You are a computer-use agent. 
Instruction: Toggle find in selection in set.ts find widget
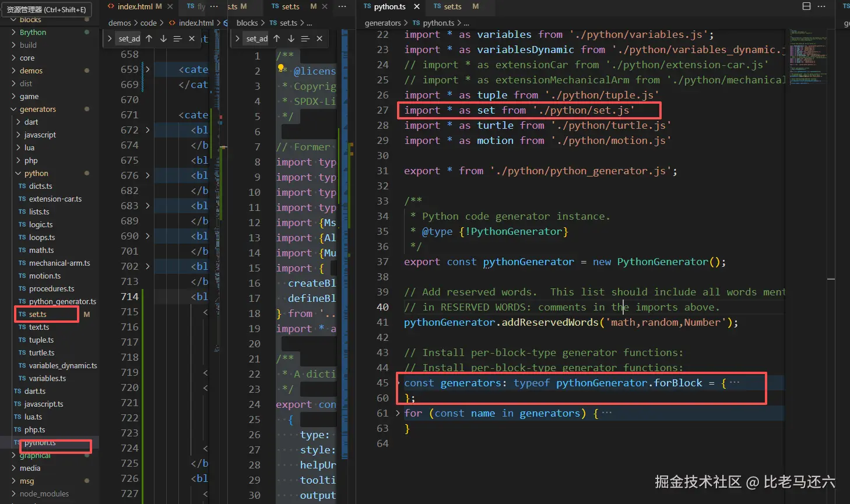(x=305, y=38)
